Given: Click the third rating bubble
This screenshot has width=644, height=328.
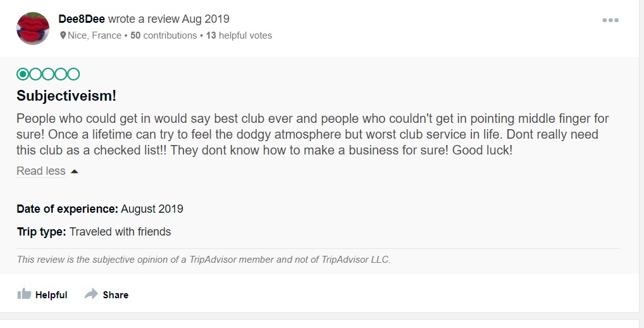Looking at the screenshot, I should (x=48, y=74).
